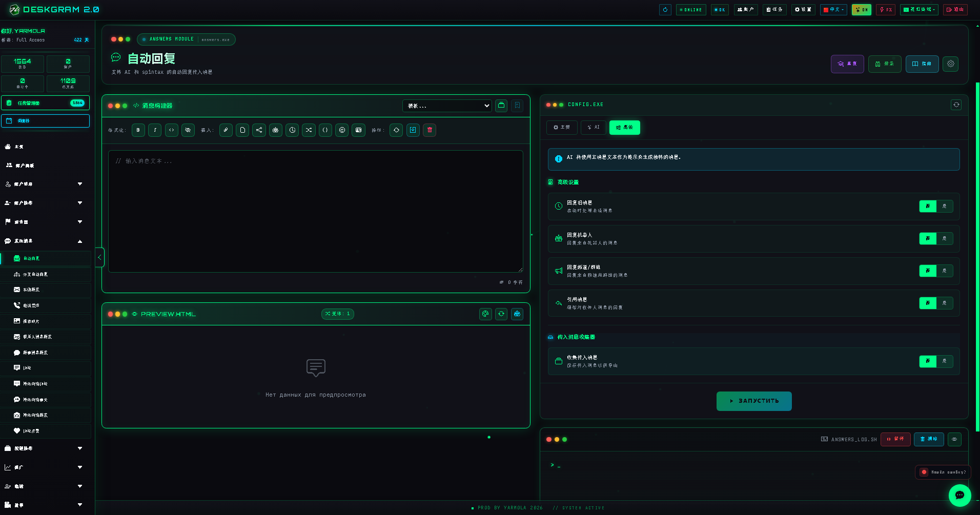
Task: Click the ЗАПУСТИТЬ button
Action: point(754,401)
